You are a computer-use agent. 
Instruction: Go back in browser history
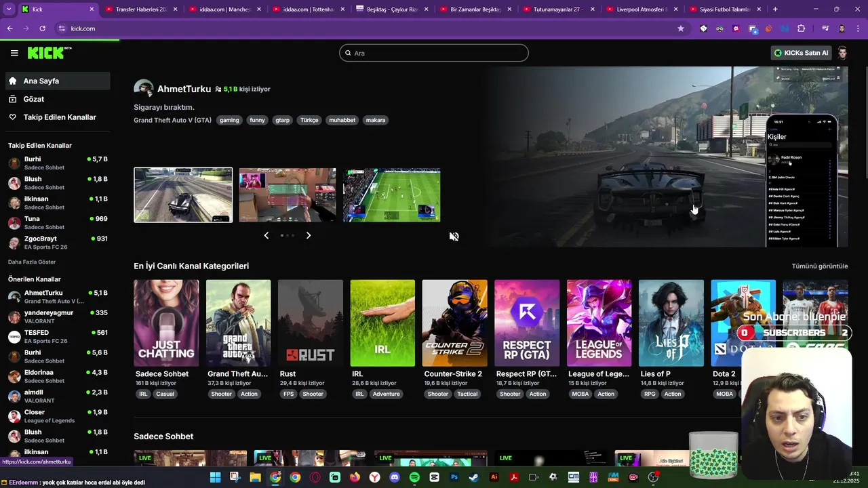(9, 28)
